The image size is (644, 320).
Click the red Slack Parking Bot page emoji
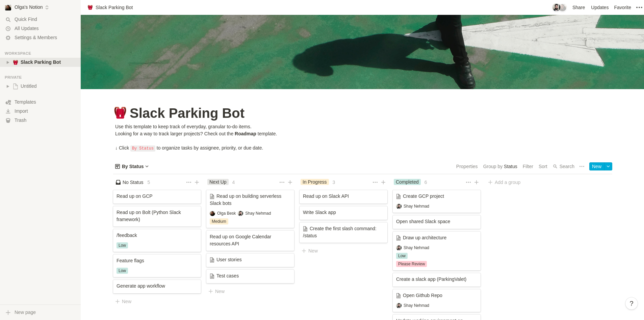coord(120,113)
